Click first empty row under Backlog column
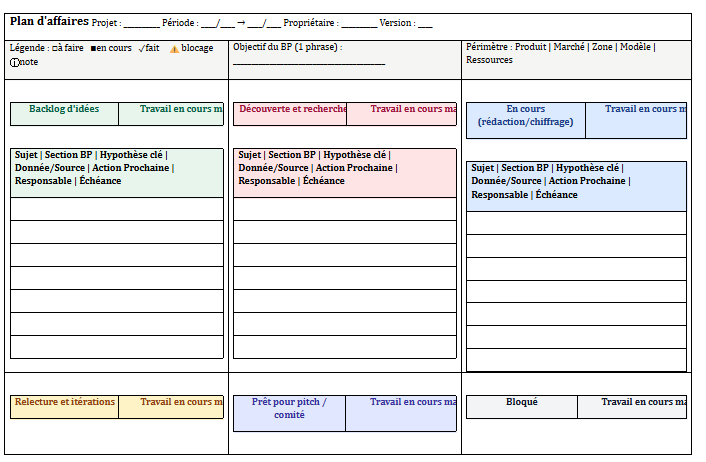 [x=116, y=209]
